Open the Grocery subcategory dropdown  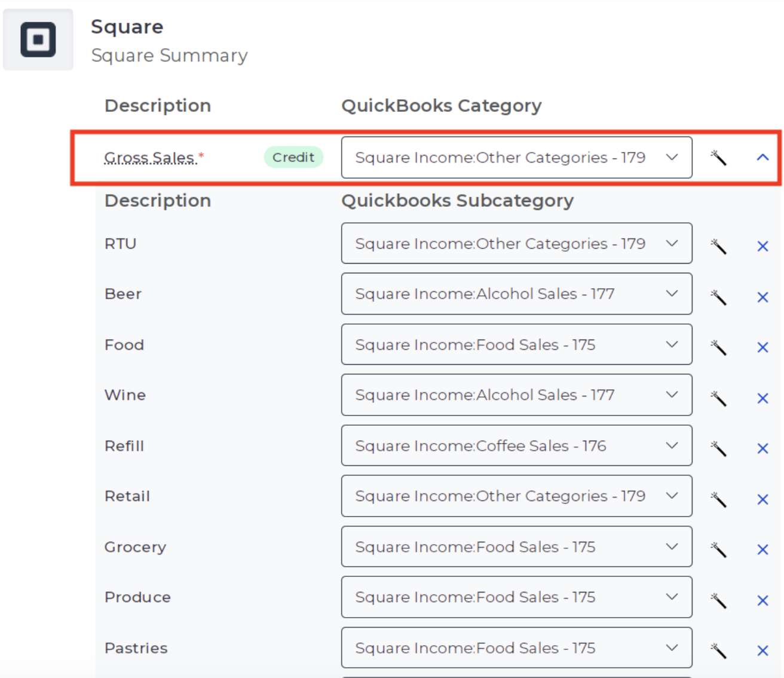(x=517, y=546)
